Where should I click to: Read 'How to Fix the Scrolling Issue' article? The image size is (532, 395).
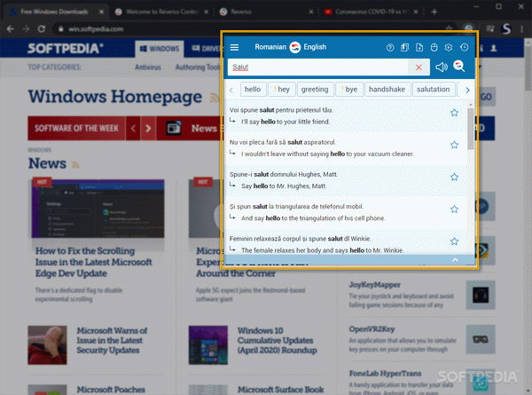click(94, 262)
